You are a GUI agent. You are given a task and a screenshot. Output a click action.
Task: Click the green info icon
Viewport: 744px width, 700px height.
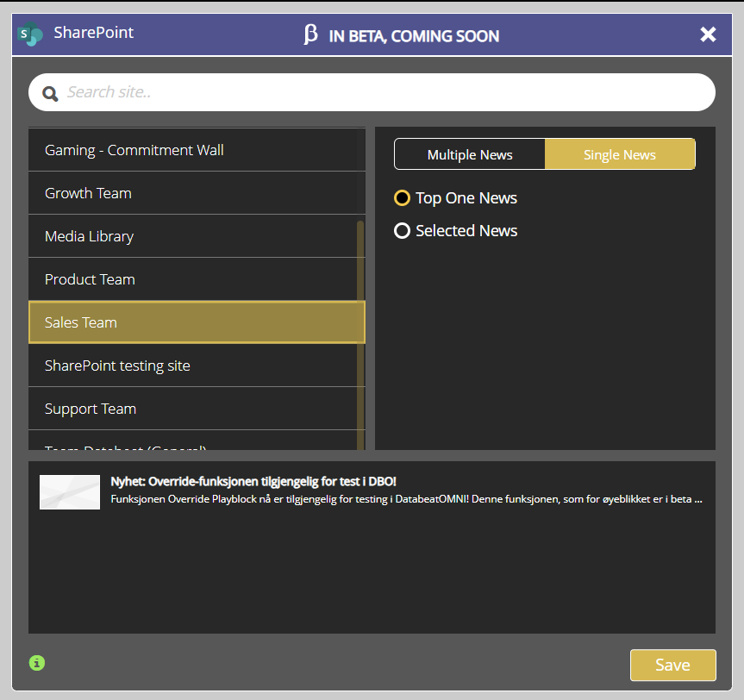(x=35, y=663)
